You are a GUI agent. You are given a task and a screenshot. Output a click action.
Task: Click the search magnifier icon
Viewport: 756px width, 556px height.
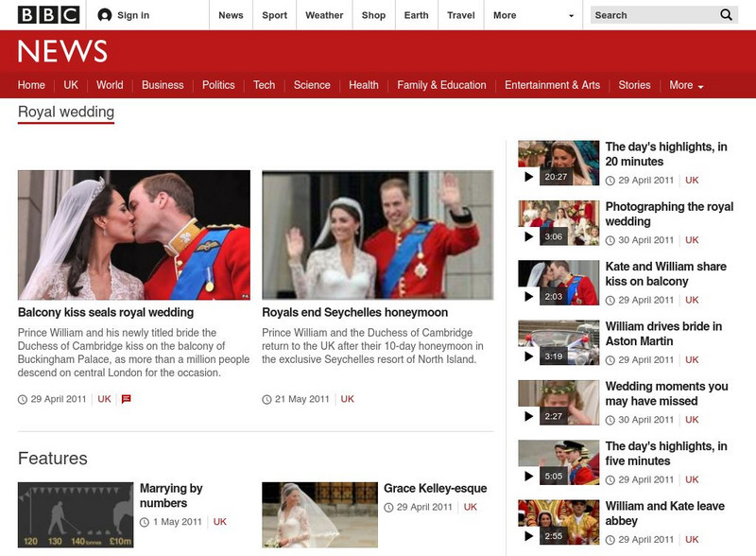[x=726, y=15]
